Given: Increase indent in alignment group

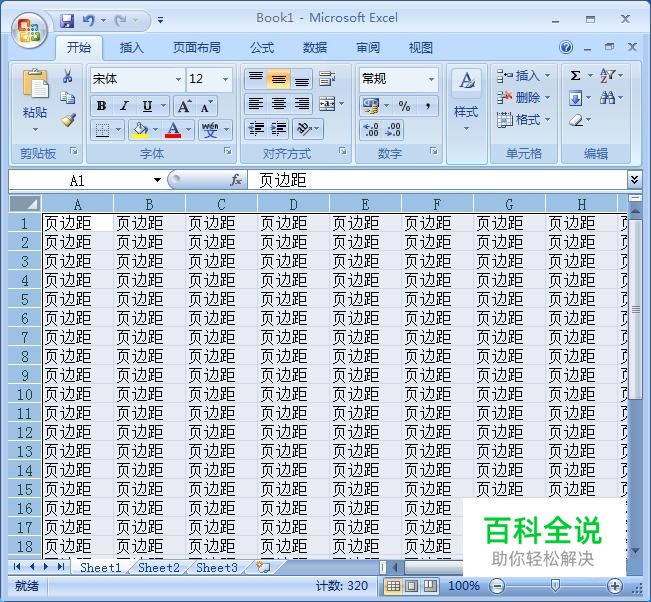Looking at the screenshot, I should pos(279,129).
